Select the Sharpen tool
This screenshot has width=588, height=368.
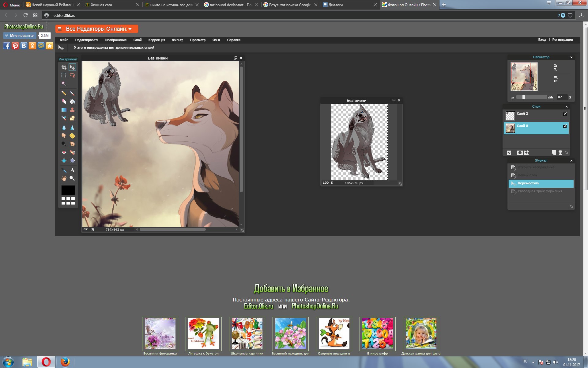pyautogui.click(x=72, y=128)
